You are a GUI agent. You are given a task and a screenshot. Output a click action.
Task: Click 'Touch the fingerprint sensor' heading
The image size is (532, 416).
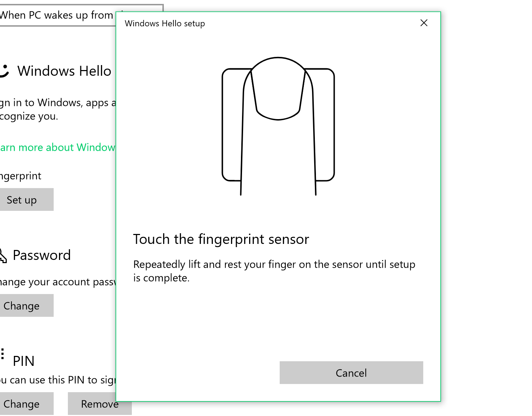221,239
